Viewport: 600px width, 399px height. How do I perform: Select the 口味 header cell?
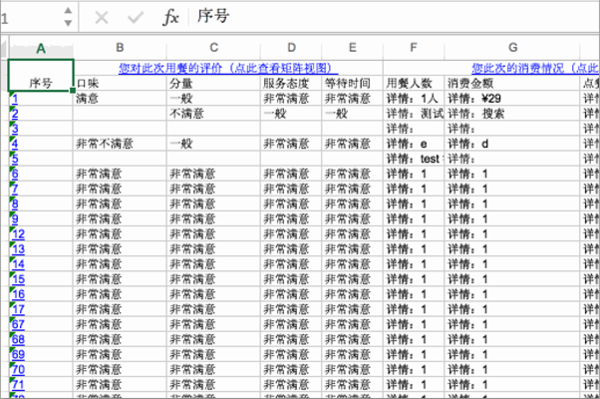(120, 83)
